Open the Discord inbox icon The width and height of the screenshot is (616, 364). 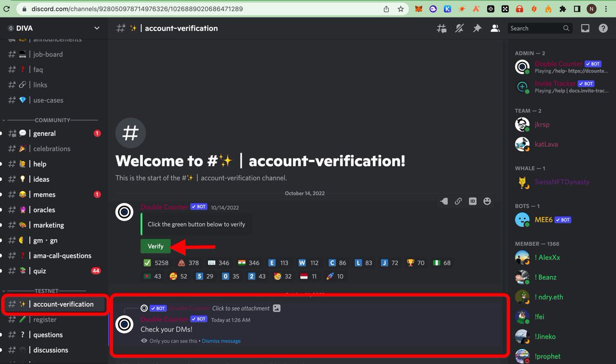[585, 29]
